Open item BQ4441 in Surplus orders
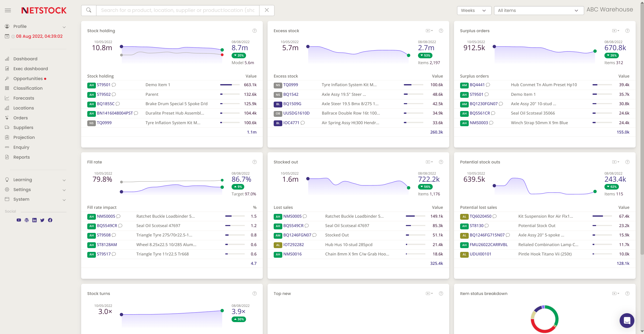This screenshot has width=644, height=334. pyautogui.click(x=477, y=85)
